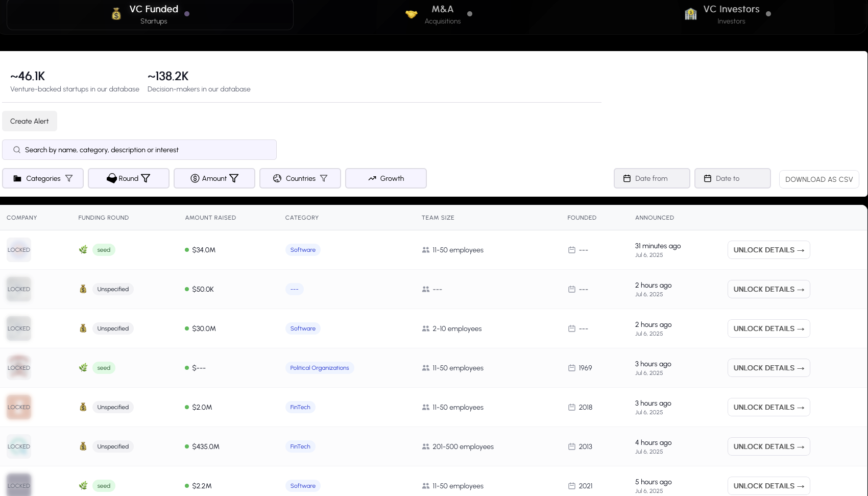Click Download as CSV button
The height and width of the screenshot is (496, 868).
[819, 179]
